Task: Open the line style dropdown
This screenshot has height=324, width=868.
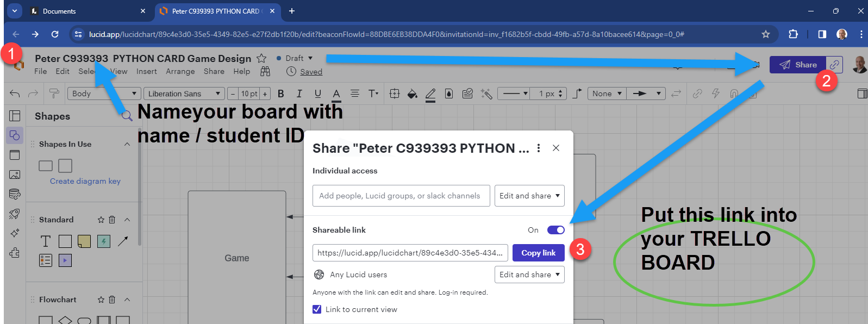Action: pos(515,94)
